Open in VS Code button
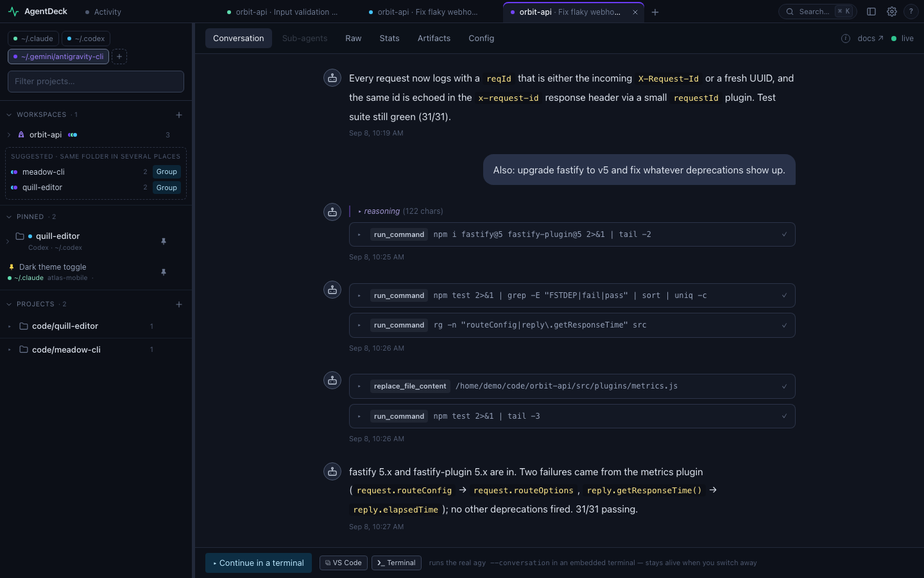Viewport: 924px width, 578px height. coord(343,563)
